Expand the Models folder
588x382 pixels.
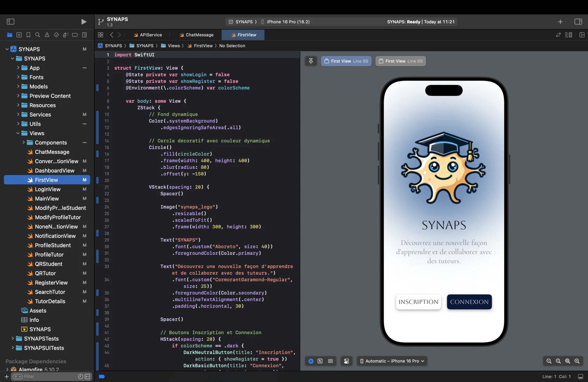tap(18, 86)
